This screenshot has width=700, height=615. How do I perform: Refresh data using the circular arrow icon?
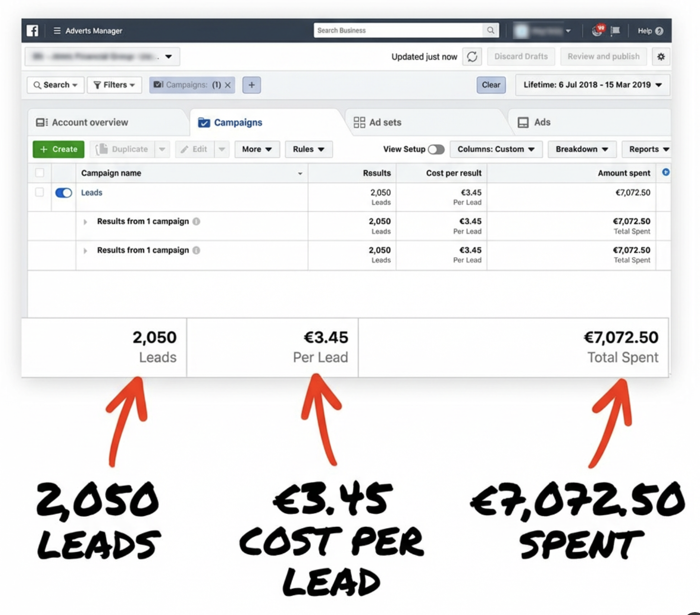click(x=472, y=57)
